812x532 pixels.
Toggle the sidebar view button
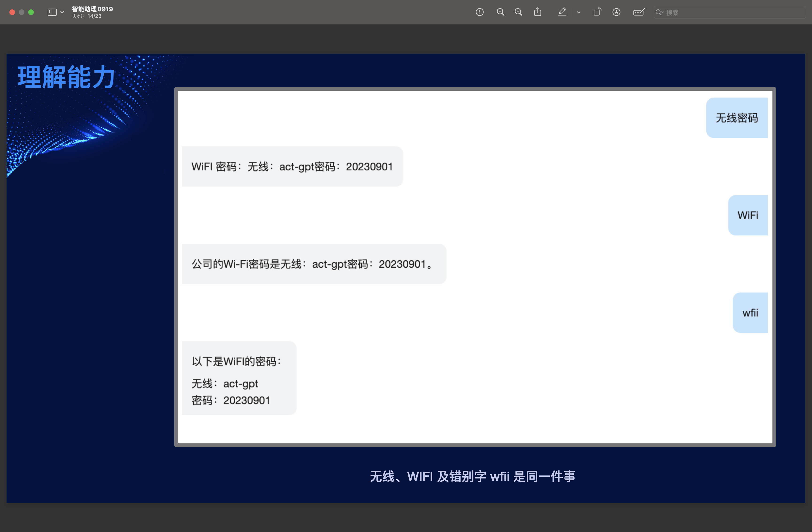click(x=52, y=12)
